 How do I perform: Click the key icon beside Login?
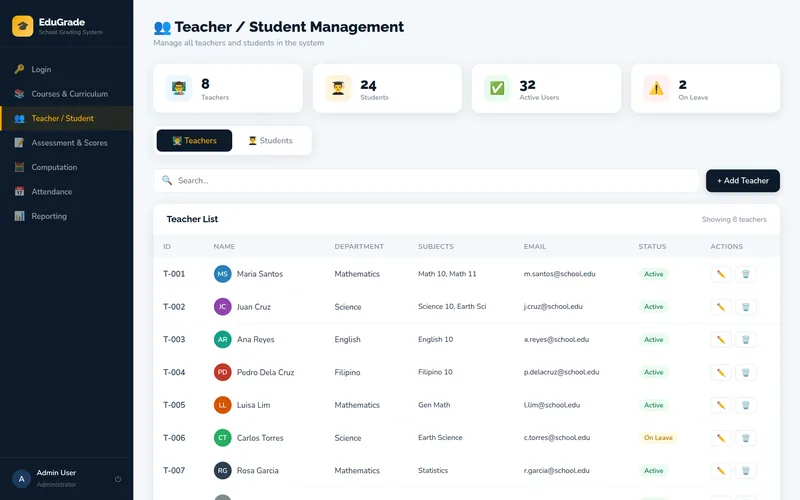[19, 69]
